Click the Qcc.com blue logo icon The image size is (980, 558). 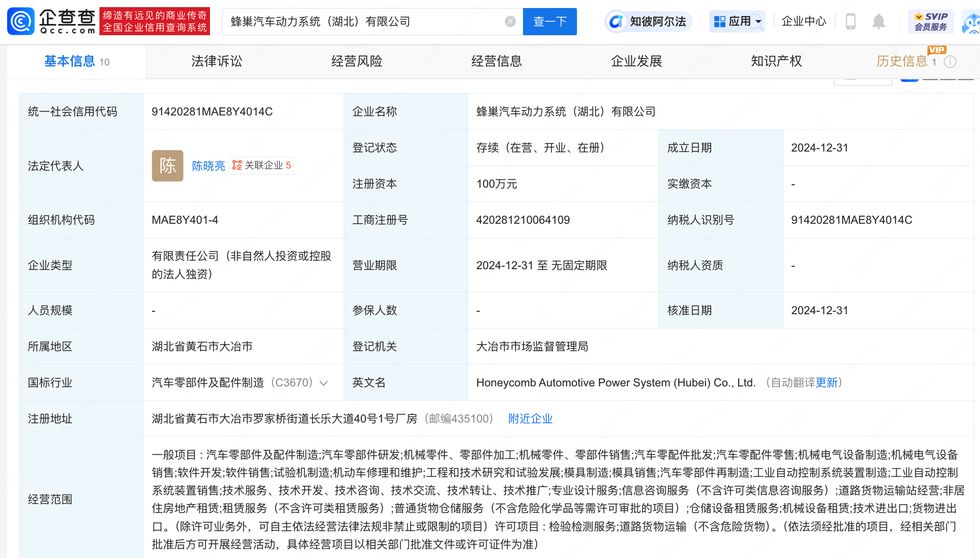coord(21,21)
